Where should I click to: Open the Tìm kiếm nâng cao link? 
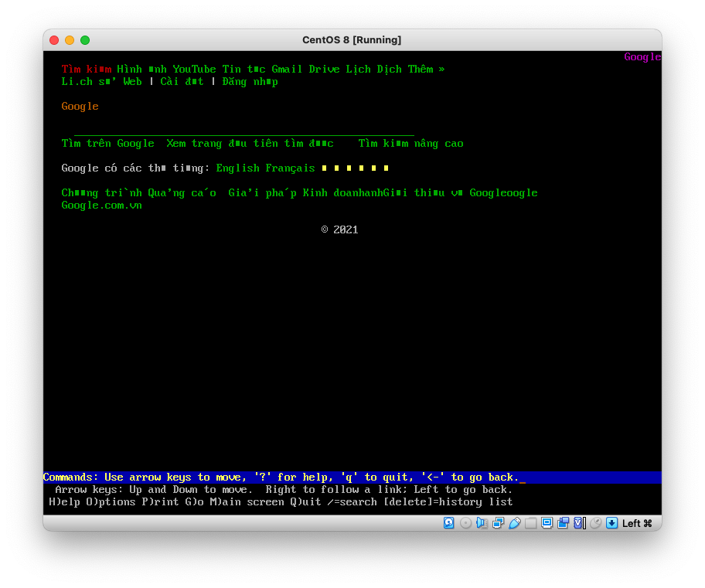point(411,144)
